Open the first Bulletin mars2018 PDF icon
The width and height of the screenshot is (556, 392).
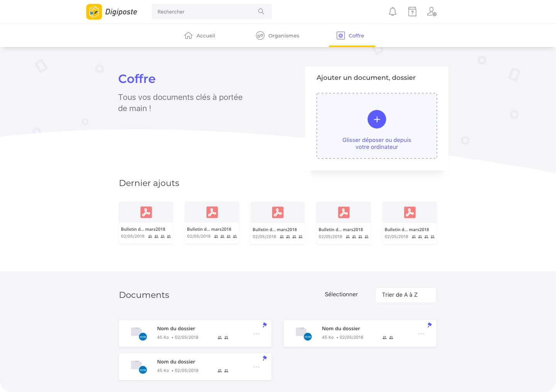click(x=146, y=212)
